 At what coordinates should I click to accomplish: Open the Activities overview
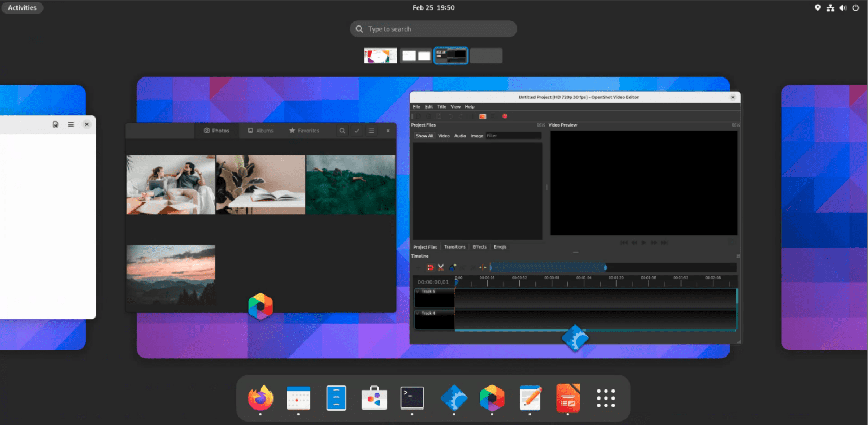pyautogui.click(x=22, y=7)
